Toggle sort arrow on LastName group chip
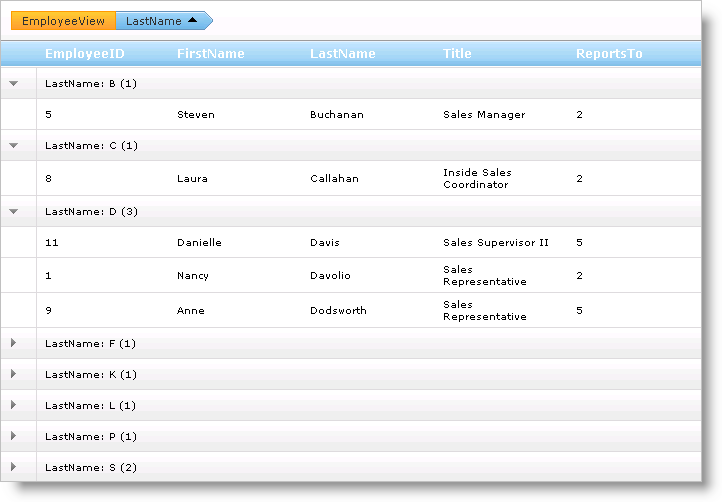Viewport: 722px width, 502px height. click(193, 20)
